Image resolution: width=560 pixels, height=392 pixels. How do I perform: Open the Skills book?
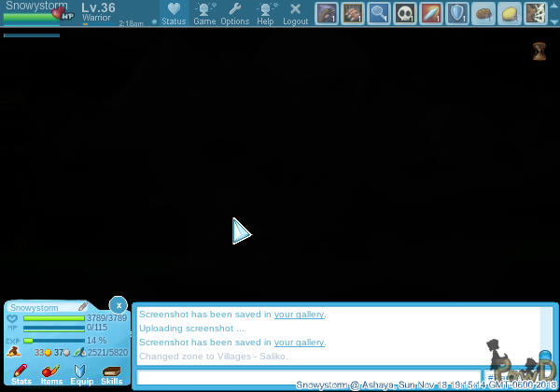point(112,374)
